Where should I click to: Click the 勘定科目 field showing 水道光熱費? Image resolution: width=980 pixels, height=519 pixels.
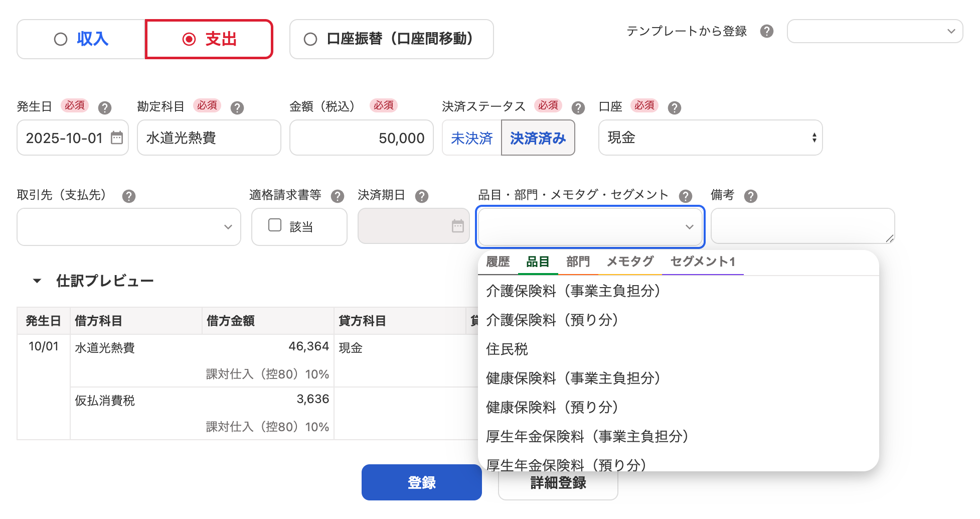[209, 138]
